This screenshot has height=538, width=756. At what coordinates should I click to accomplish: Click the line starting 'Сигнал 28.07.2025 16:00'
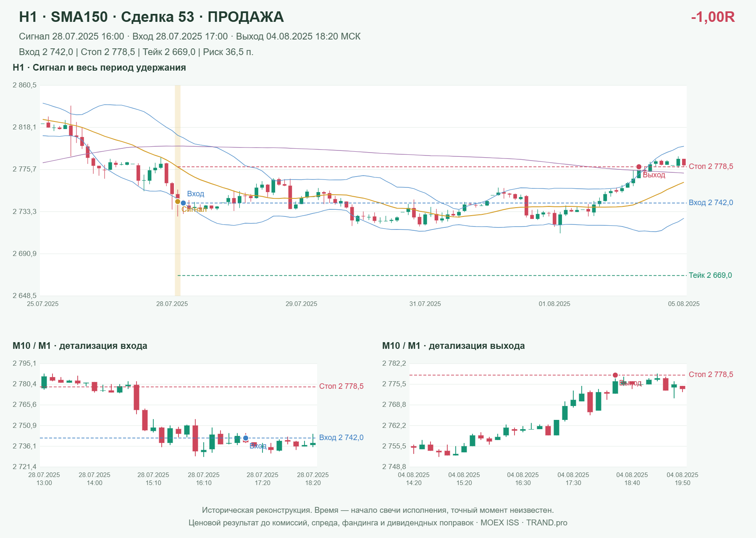pos(190,37)
